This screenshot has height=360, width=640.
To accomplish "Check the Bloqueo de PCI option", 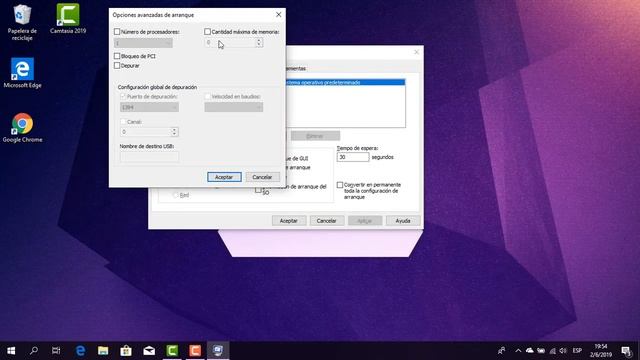I will (x=117, y=56).
